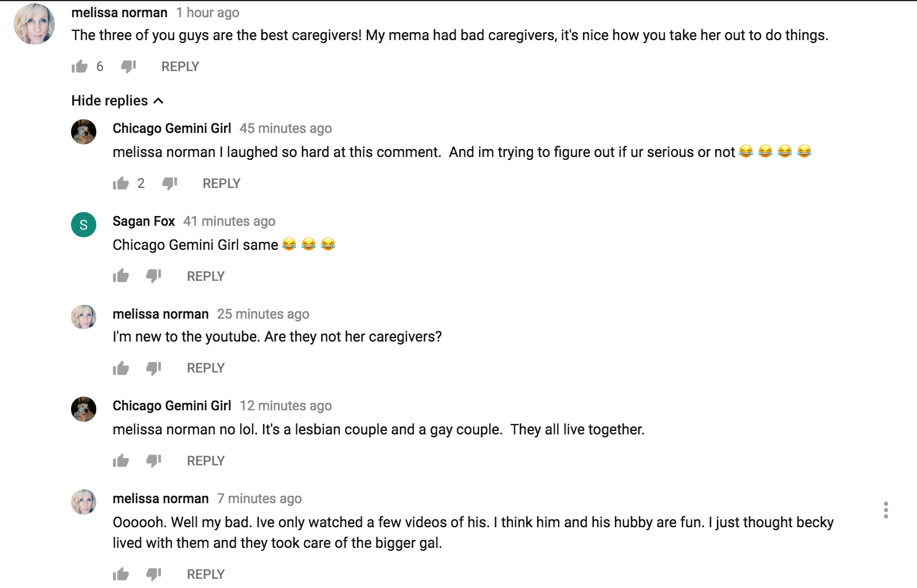Open the '45 minutes ago' timestamp link
This screenshot has height=588, width=917.
(285, 128)
